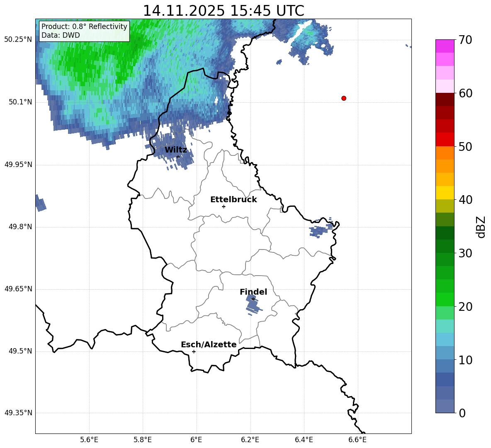This screenshot has height=448, width=491.
Task: Click the 5.6°E longitude label
Action: 89,440
